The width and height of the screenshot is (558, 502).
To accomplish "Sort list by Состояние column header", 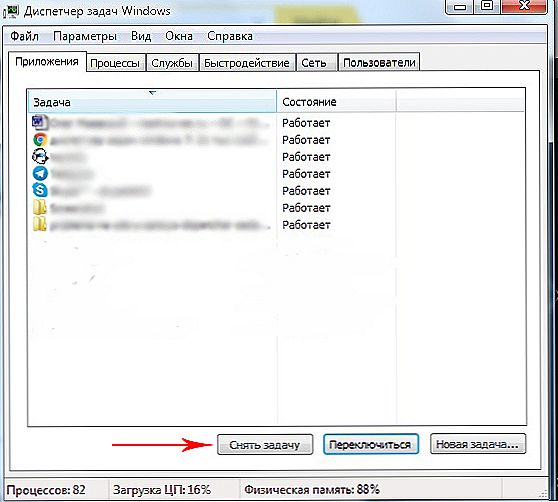I will point(336,102).
